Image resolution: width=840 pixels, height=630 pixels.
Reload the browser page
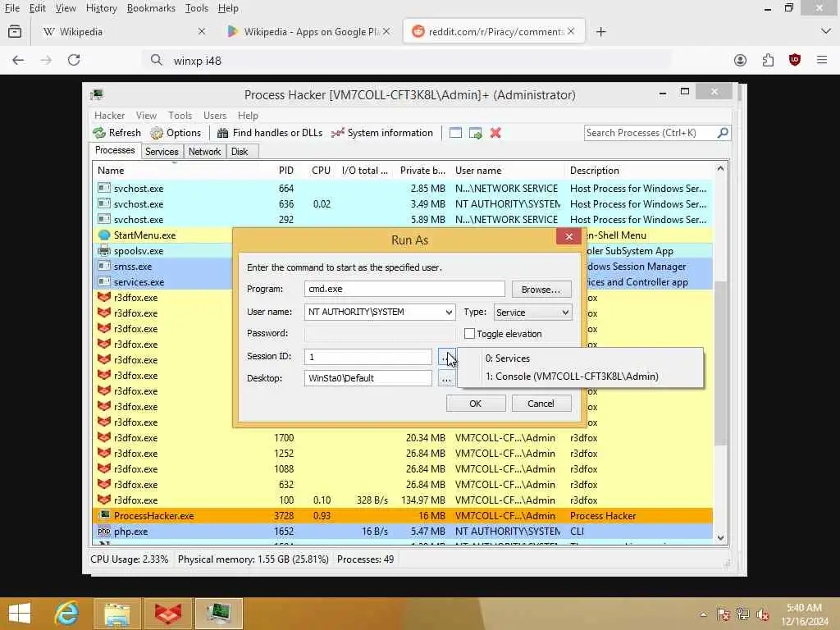pos(74,60)
